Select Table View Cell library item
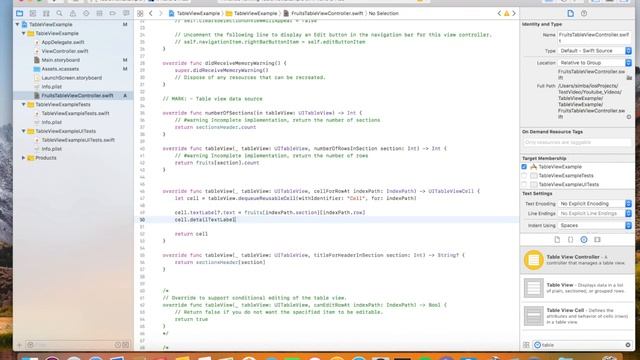This screenshot has width=640, height=360. [577, 316]
